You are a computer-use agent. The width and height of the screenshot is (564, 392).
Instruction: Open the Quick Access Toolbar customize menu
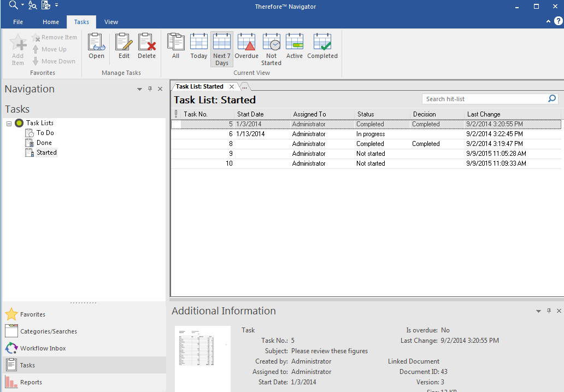56,4
